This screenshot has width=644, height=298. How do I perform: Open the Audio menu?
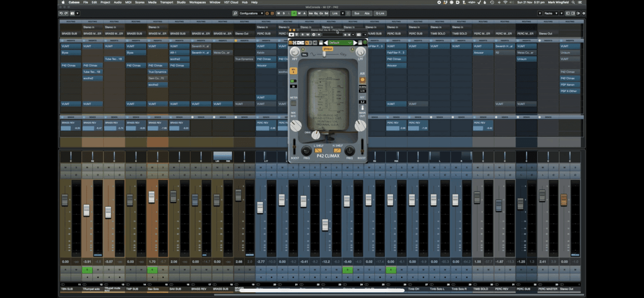click(118, 2)
